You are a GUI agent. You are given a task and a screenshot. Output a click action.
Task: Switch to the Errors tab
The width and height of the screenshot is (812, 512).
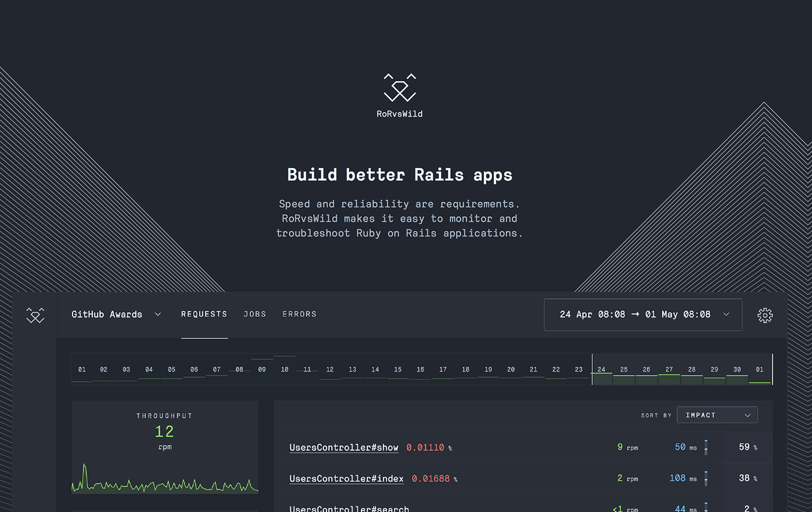[x=299, y=314]
